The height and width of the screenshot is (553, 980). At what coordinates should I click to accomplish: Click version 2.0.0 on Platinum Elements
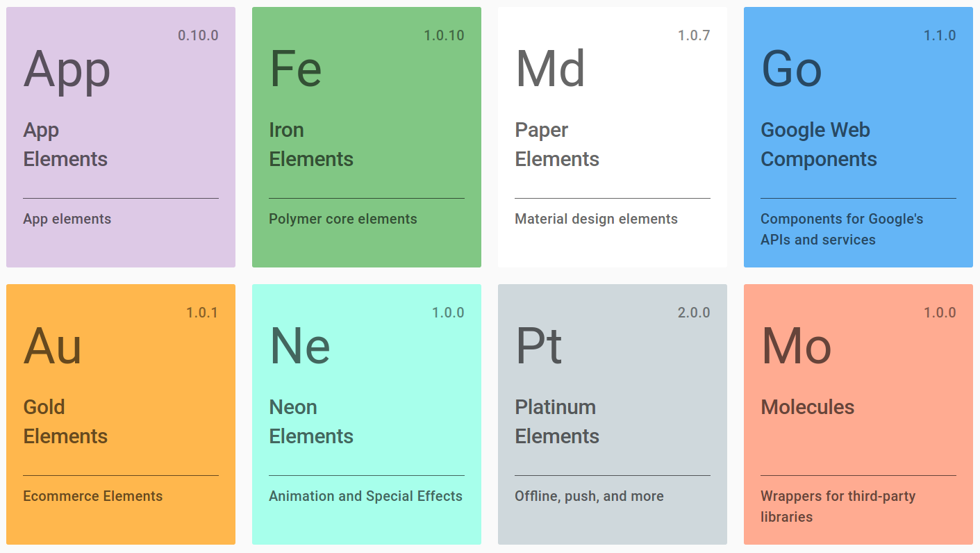[694, 313]
